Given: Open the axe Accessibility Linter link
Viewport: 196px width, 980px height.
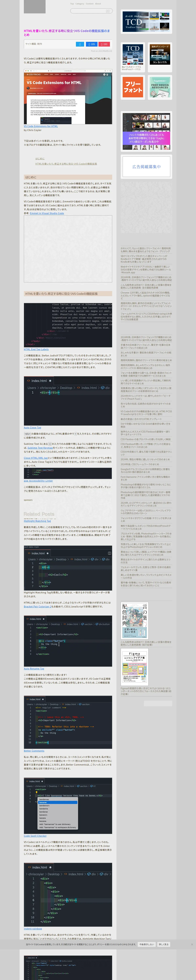Looking at the screenshot, I should click(x=38, y=481).
